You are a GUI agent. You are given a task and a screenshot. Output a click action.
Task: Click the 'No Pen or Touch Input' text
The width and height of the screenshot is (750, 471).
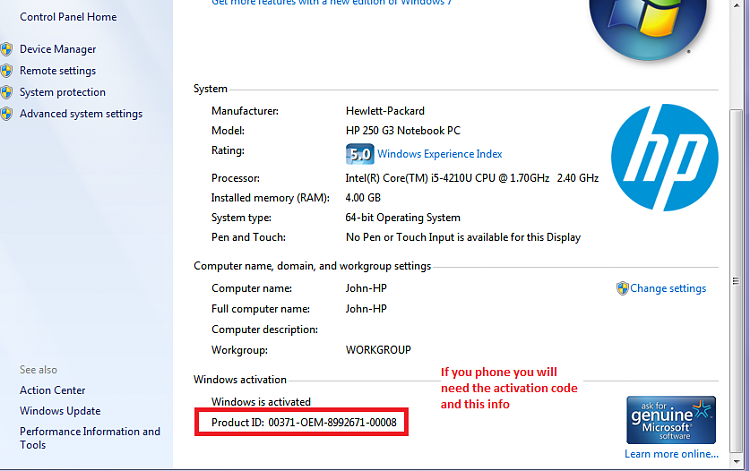coord(463,237)
